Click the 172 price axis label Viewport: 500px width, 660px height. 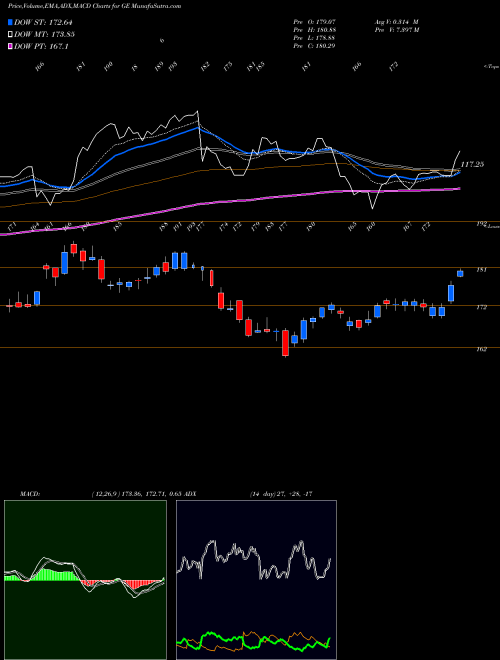coord(481,307)
